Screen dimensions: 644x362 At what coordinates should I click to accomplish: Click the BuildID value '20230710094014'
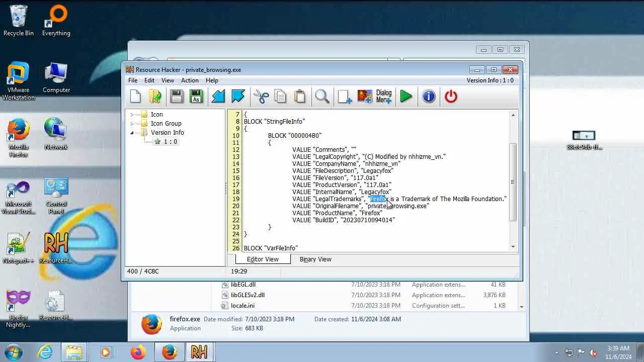pyautogui.click(x=368, y=220)
